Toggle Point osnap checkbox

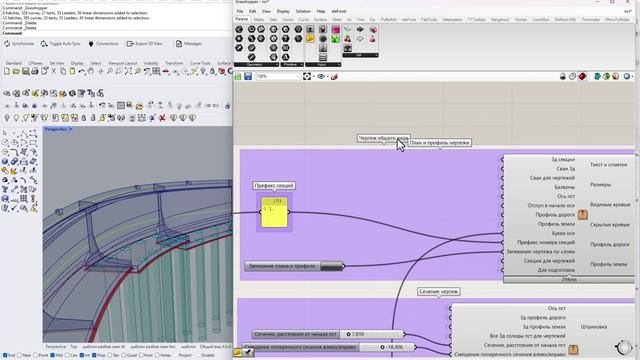35,356
